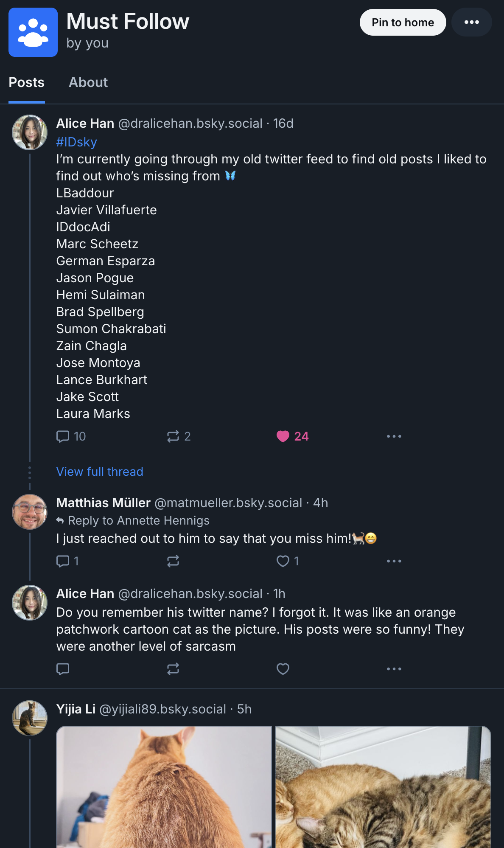The width and height of the screenshot is (504, 848).
Task: Open the Must Follow list avatar icon
Action: pos(33,32)
